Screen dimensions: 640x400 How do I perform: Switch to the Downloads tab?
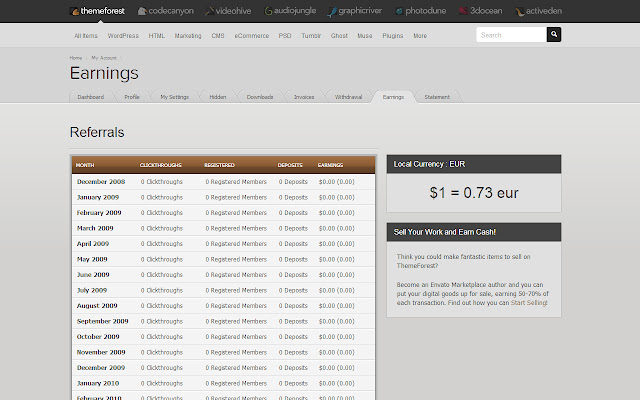tap(260, 97)
